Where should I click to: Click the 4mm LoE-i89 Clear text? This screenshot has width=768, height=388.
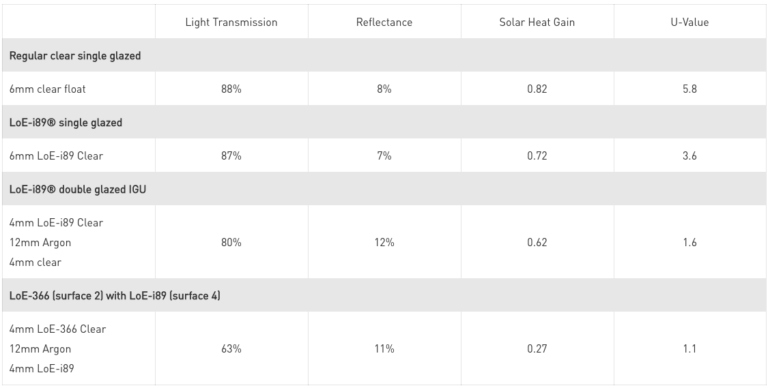(56, 222)
